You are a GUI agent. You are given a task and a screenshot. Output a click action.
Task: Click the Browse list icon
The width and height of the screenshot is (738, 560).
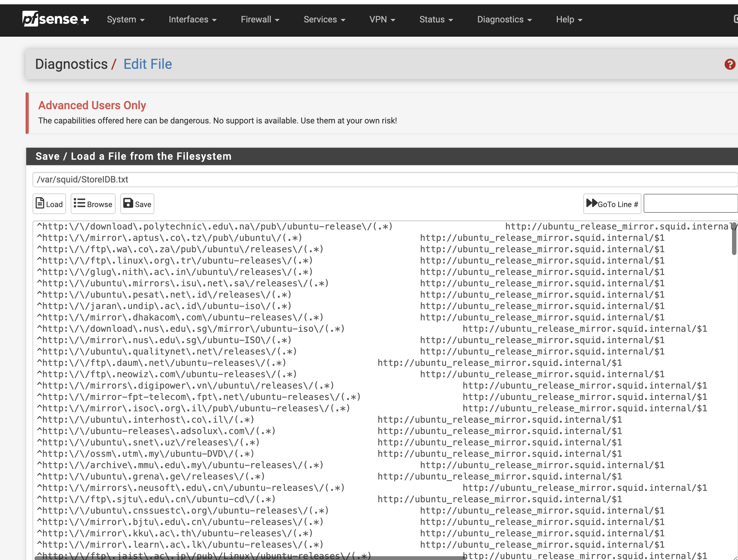[x=80, y=203]
